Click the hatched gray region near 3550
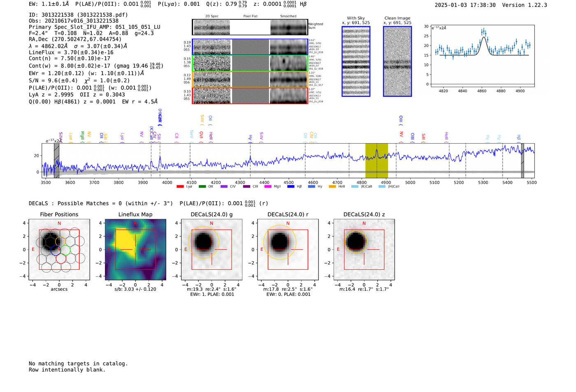The width and height of the screenshot is (576, 392). [x=57, y=160]
